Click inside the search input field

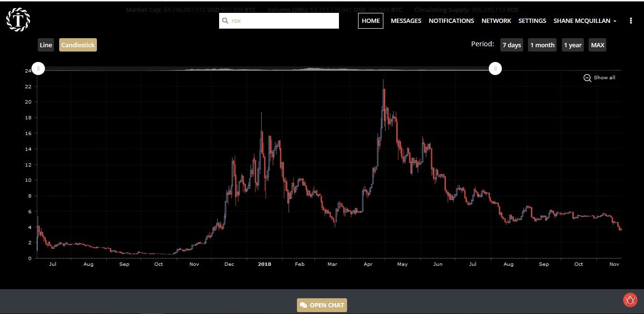(x=279, y=21)
